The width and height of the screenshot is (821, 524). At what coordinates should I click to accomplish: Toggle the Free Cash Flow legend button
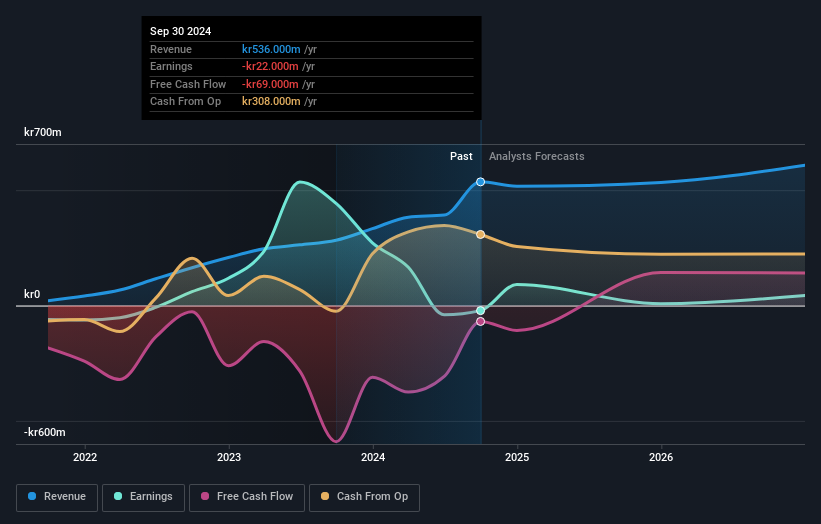click(x=247, y=497)
